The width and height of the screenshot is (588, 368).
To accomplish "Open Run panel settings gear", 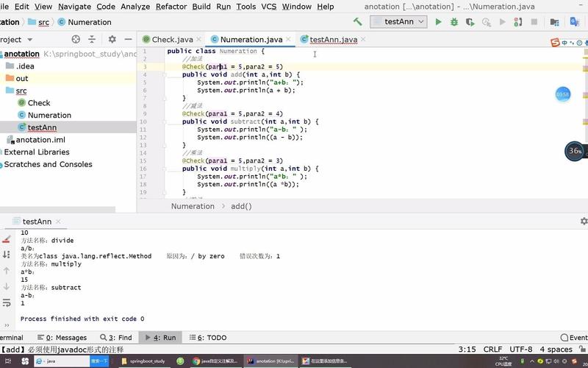I will click(584, 222).
